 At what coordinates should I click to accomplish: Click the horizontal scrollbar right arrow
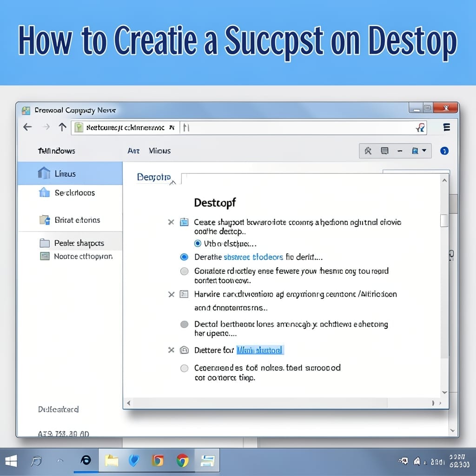(440, 403)
